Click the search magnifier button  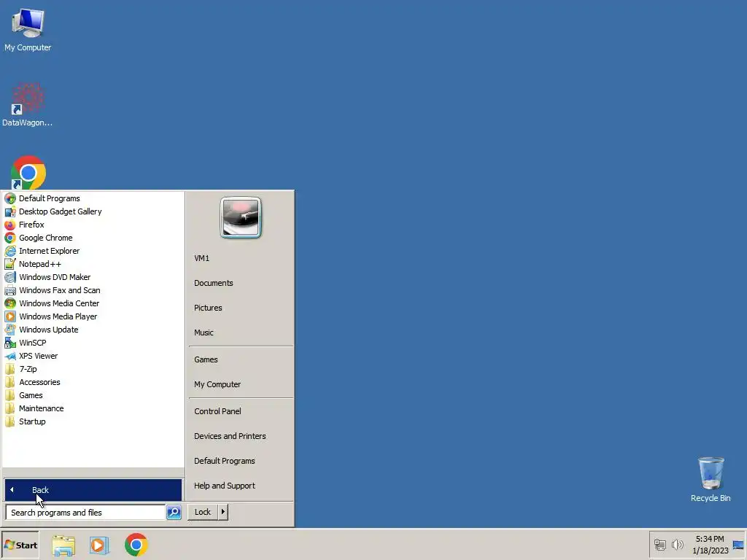tap(174, 513)
